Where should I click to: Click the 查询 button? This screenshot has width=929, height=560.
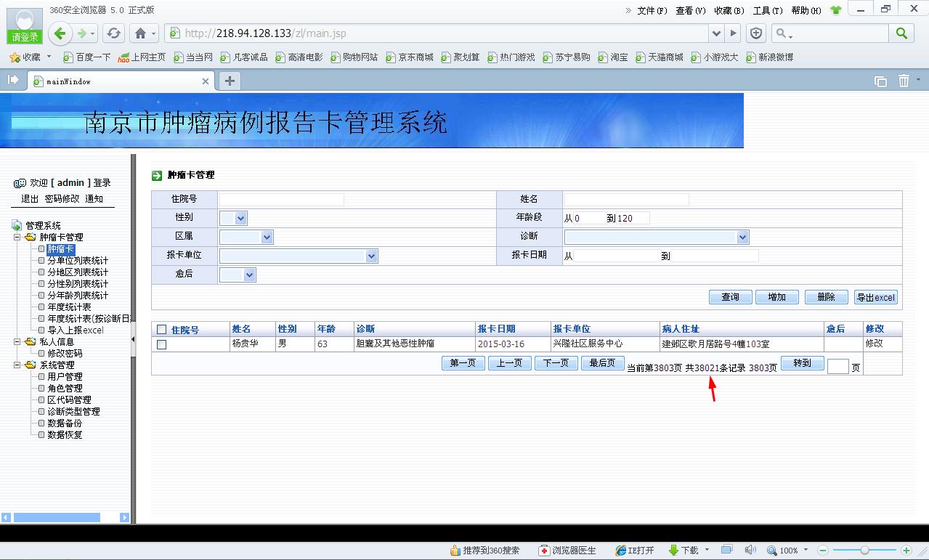pos(730,297)
